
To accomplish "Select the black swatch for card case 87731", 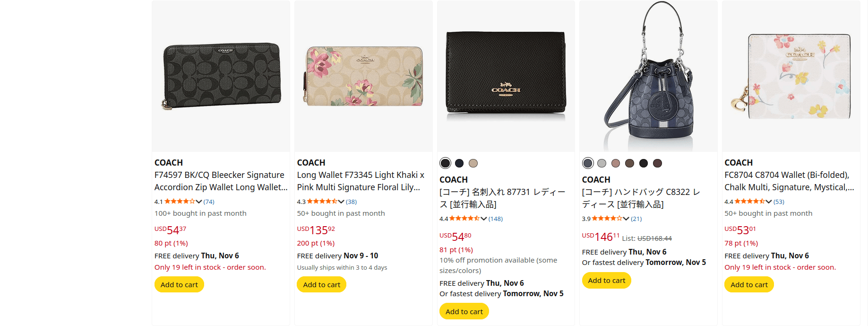I will (445, 163).
